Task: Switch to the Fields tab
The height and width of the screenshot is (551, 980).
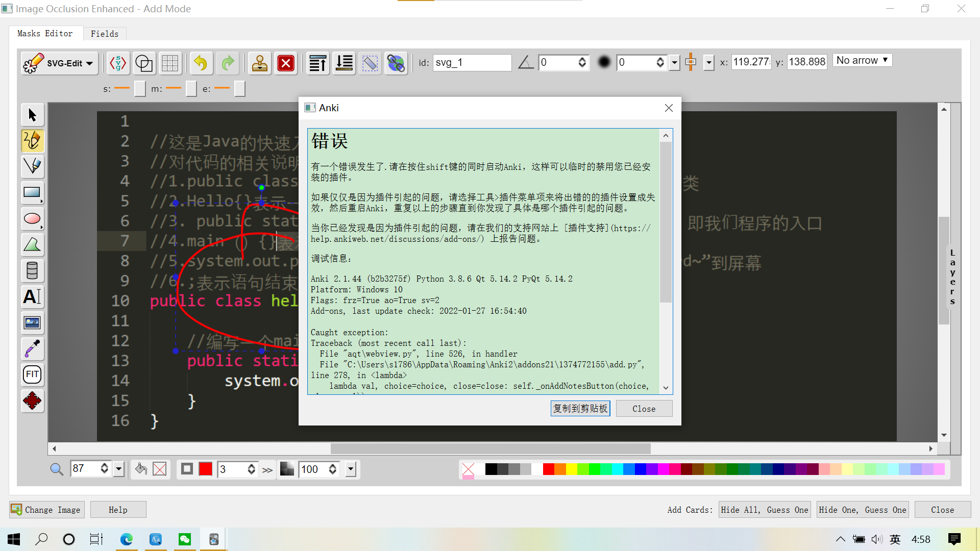Action: (105, 34)
